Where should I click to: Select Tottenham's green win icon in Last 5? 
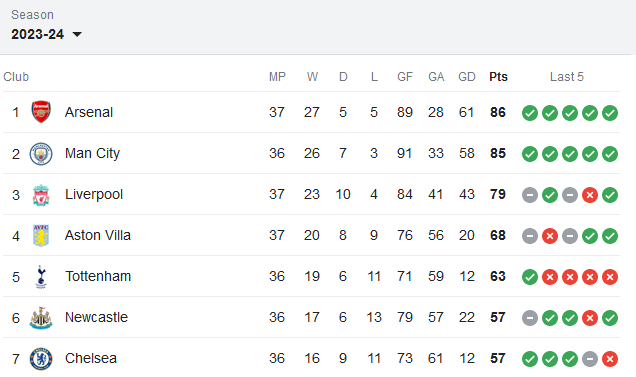coord(530,277)
